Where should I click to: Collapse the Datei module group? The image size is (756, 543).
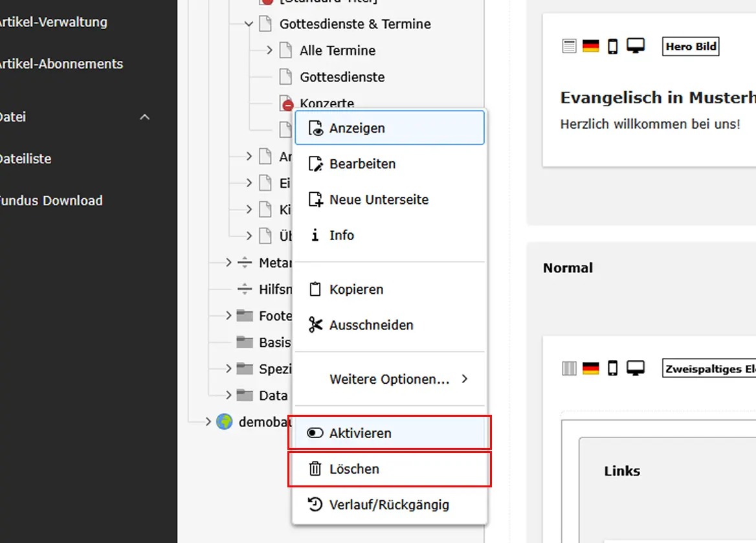[145, 117]
